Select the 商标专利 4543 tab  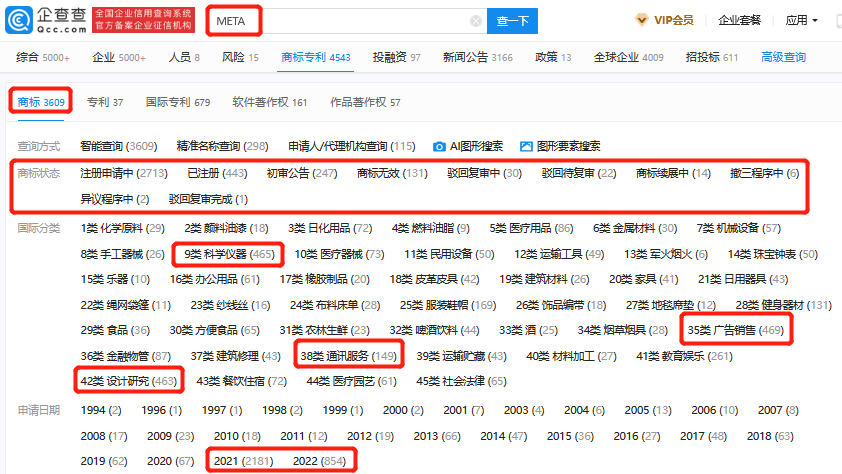pyautogui.click(x=316, y=57)
